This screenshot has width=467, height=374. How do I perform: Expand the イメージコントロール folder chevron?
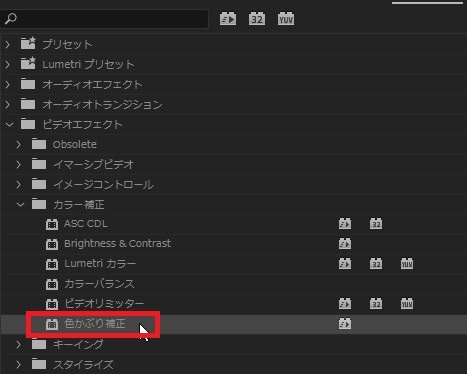tap(19, 184)
